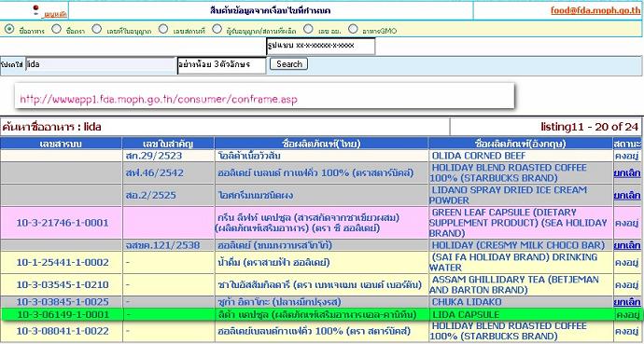
Task: Click the สถานะ column header
Action: [627, 144]
